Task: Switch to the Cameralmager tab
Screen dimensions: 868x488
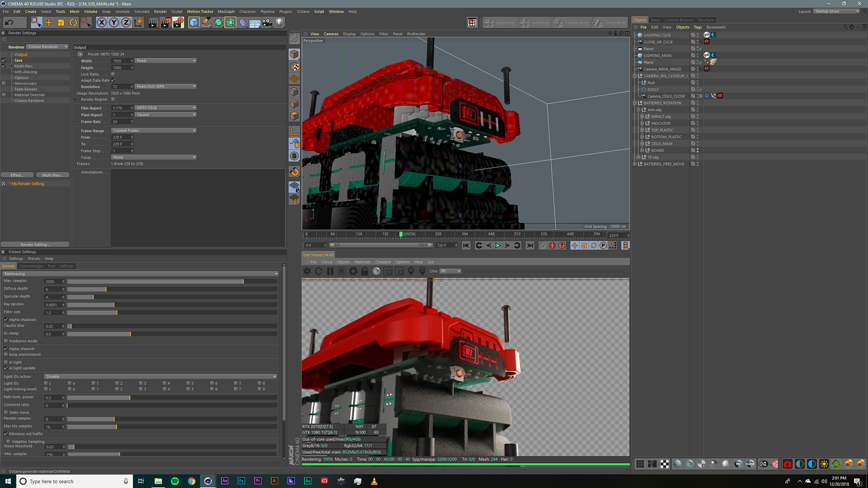Action: pos(31,266)
